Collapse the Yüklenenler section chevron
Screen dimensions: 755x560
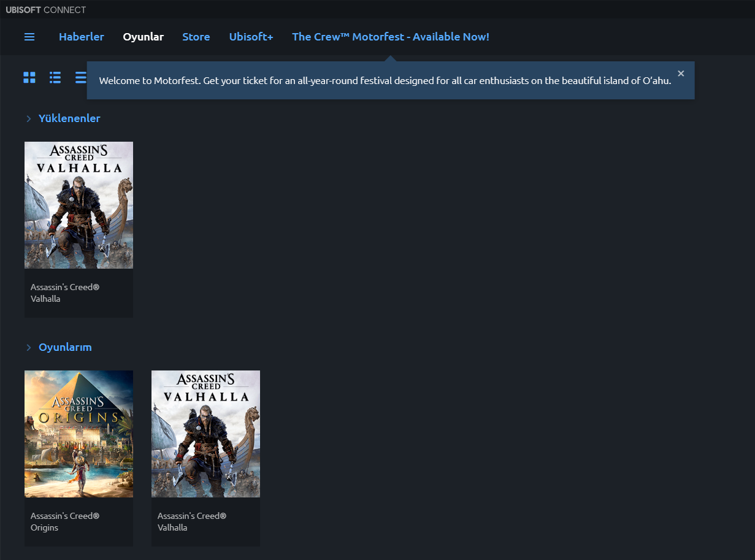tap(29, 118)
